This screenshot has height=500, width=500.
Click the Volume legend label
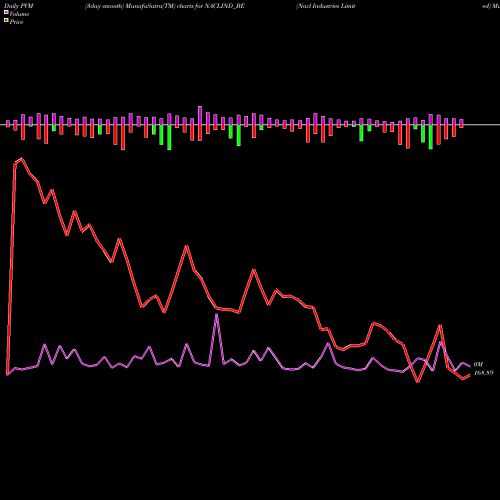pyautogui.click(x=19, y=14)
